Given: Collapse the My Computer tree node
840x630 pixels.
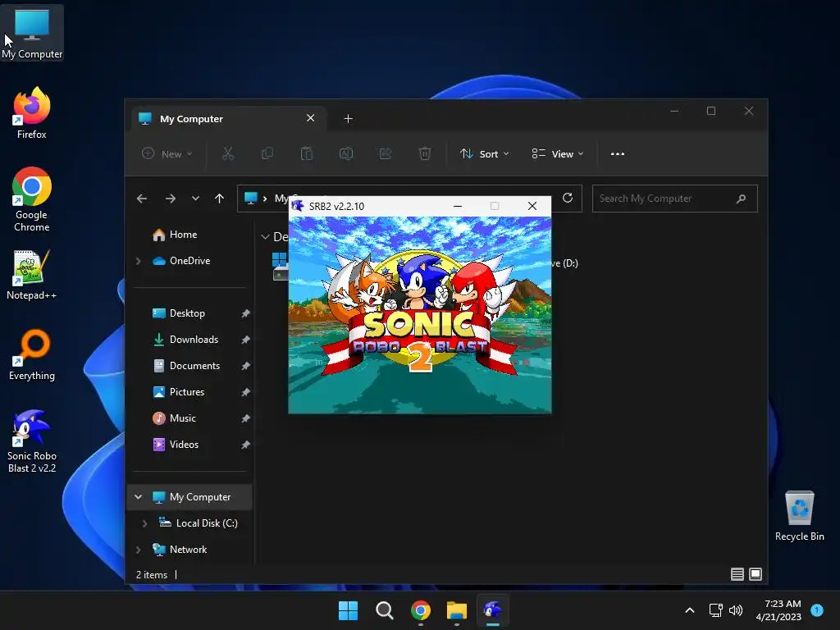Looking at the screenshot, I should click(x=138, y=497).
